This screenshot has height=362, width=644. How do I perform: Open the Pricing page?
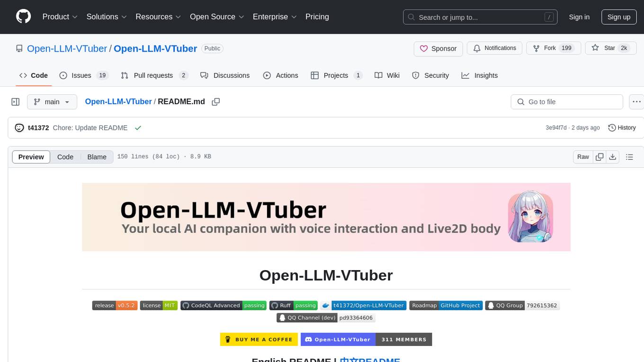click(317, 17)
